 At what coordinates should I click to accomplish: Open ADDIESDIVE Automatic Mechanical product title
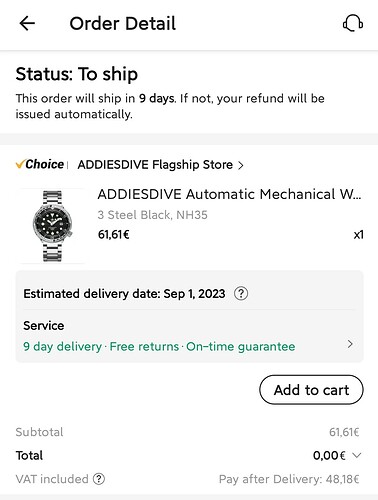tap(229, 194)
